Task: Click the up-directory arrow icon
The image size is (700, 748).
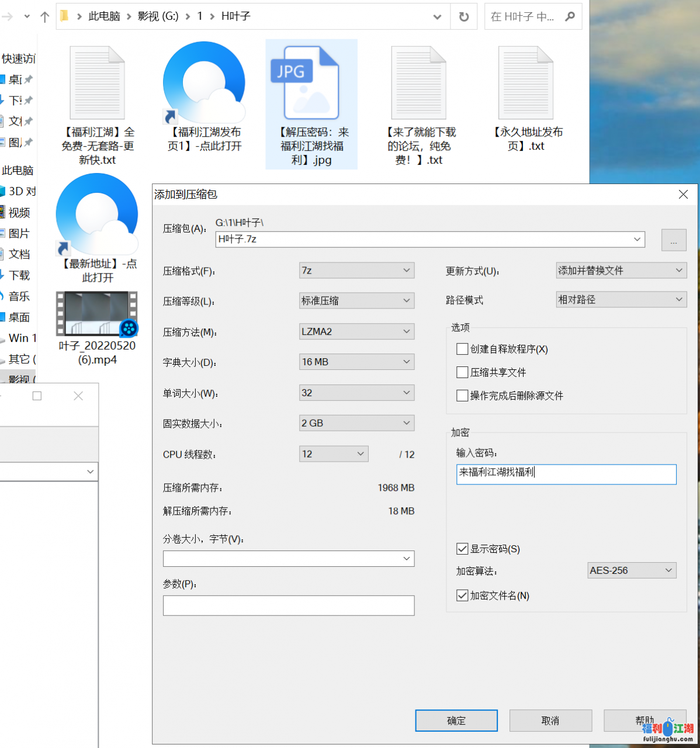Action: (x=45, y=17)
